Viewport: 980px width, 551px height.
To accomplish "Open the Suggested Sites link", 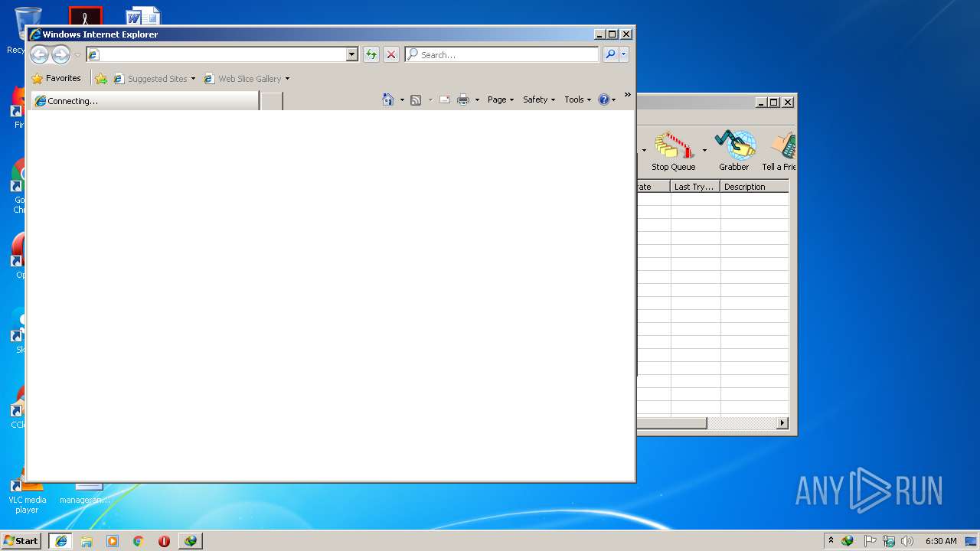I will click(150, 78).
